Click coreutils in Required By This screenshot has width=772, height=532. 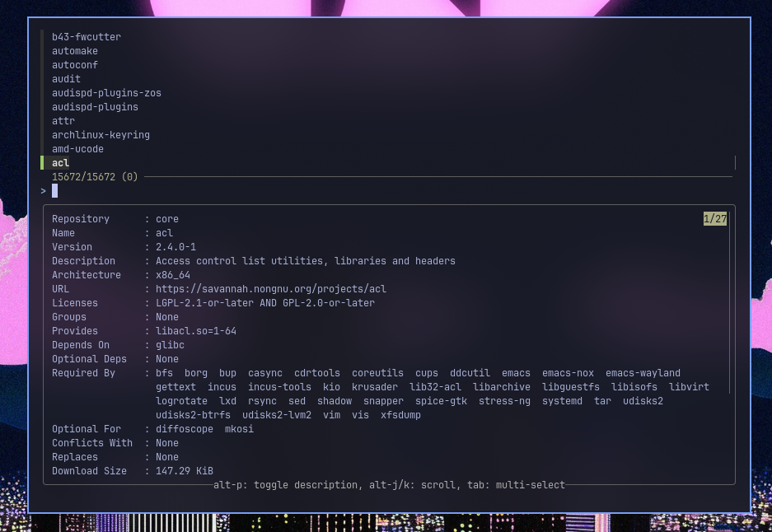377,373
